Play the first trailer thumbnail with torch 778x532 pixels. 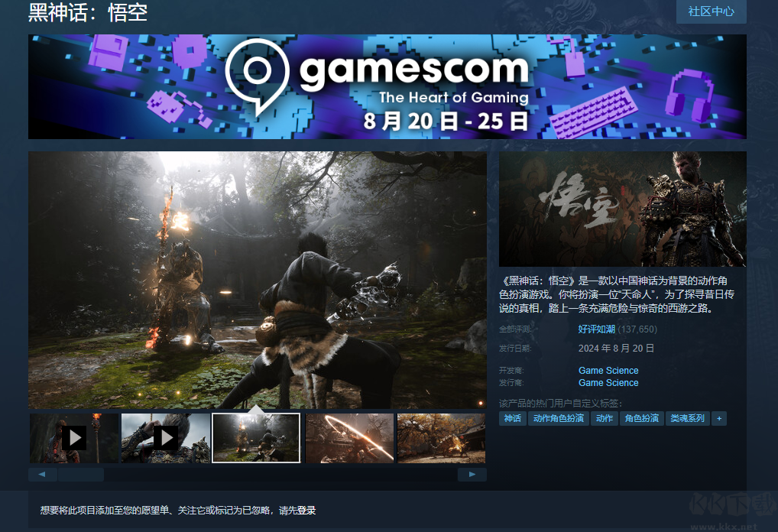[x=74, y=438]
